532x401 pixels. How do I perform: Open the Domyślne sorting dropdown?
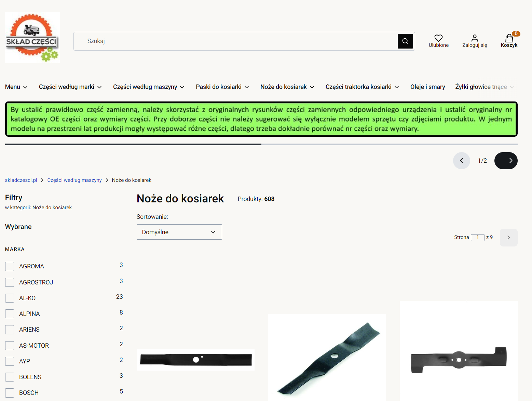[179, 232]
